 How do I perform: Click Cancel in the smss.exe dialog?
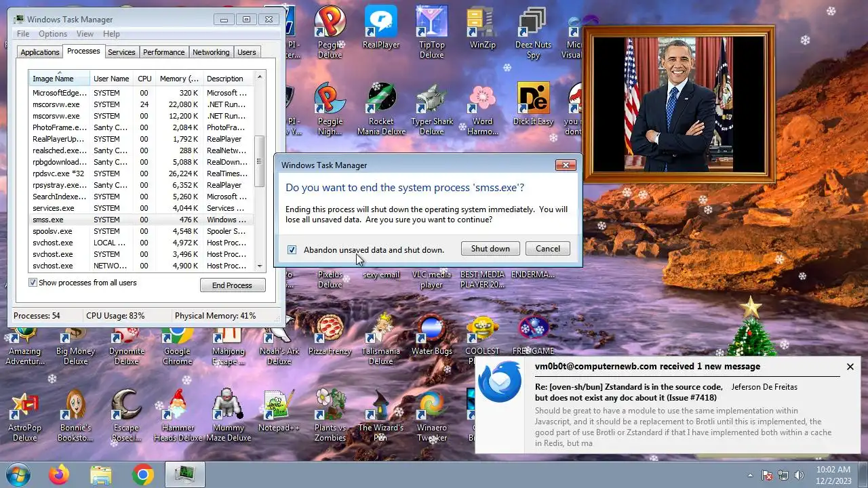[548, 249]
